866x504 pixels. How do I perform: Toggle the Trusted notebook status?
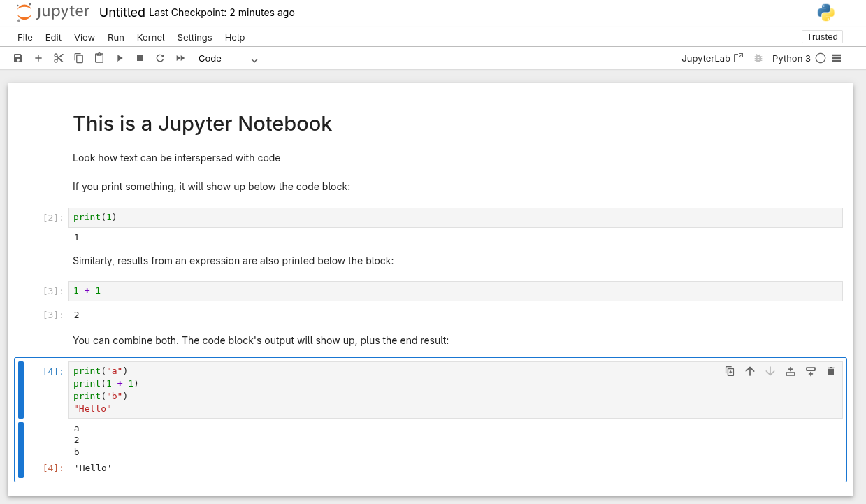click(x=822, y=36)
